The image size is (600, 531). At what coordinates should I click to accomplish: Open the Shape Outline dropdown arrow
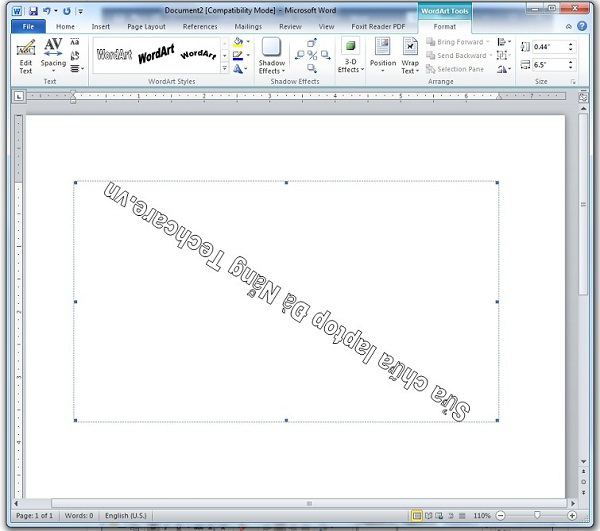pos(248,55)
